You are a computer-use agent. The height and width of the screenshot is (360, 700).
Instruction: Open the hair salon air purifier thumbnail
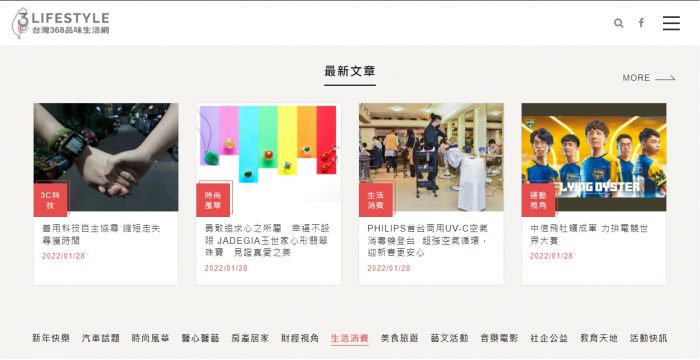pos(431,157)
